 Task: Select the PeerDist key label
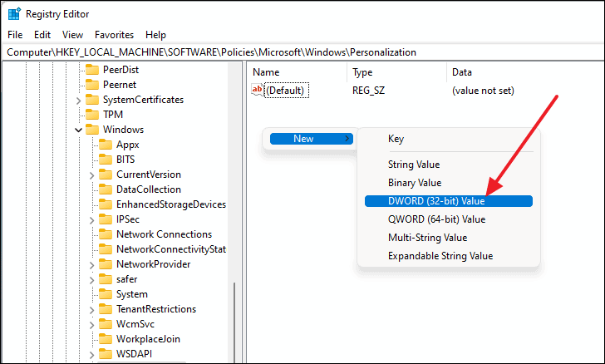point(121,70)
